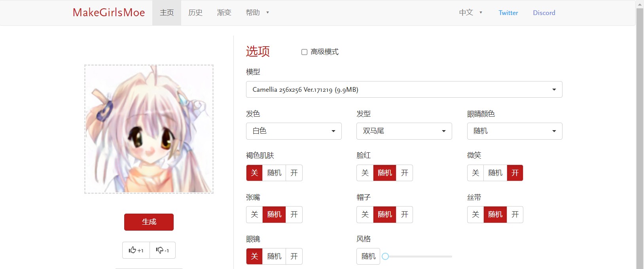Open the Twitter link

(x=508, y=13)
